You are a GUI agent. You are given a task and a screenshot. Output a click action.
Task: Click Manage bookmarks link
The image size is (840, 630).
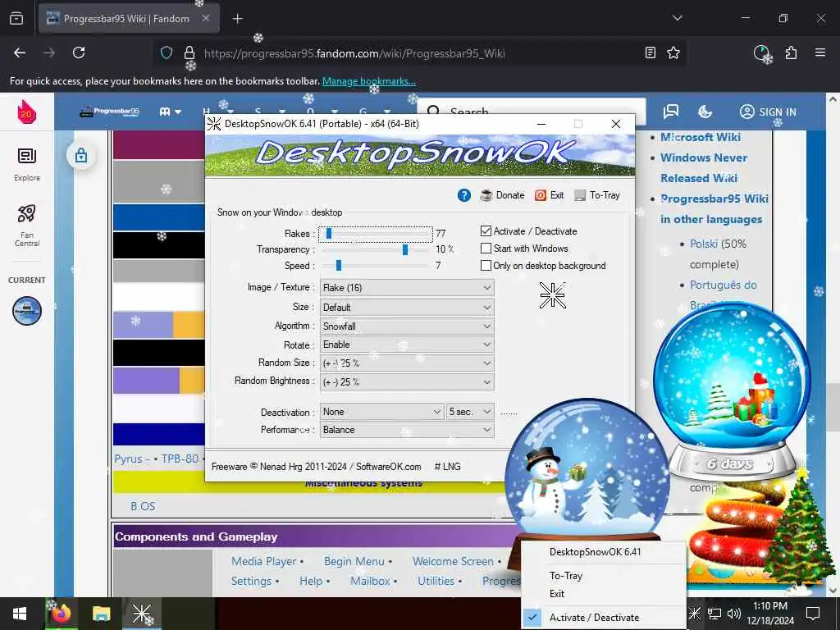[x=368, y=81]
